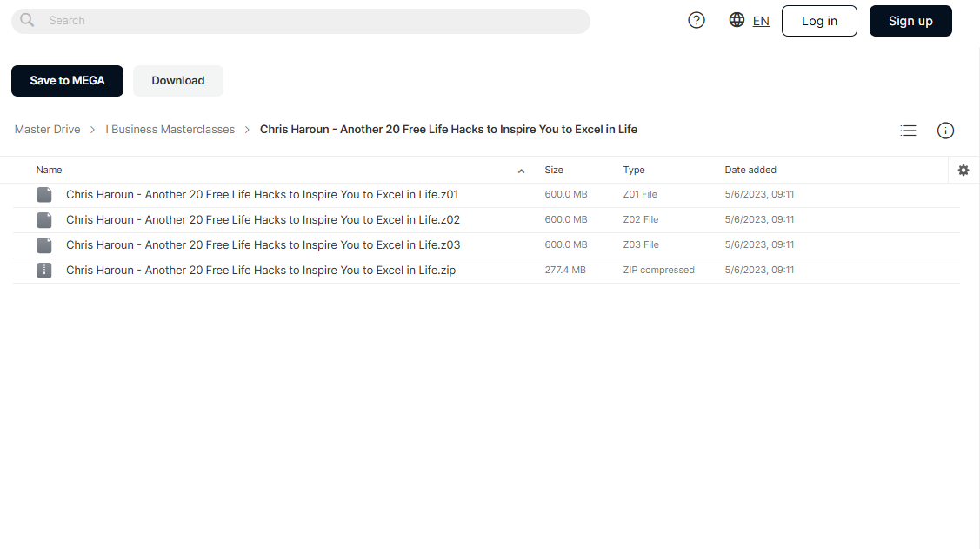Go to Master Drive breadcrumb

pos(48,130)
